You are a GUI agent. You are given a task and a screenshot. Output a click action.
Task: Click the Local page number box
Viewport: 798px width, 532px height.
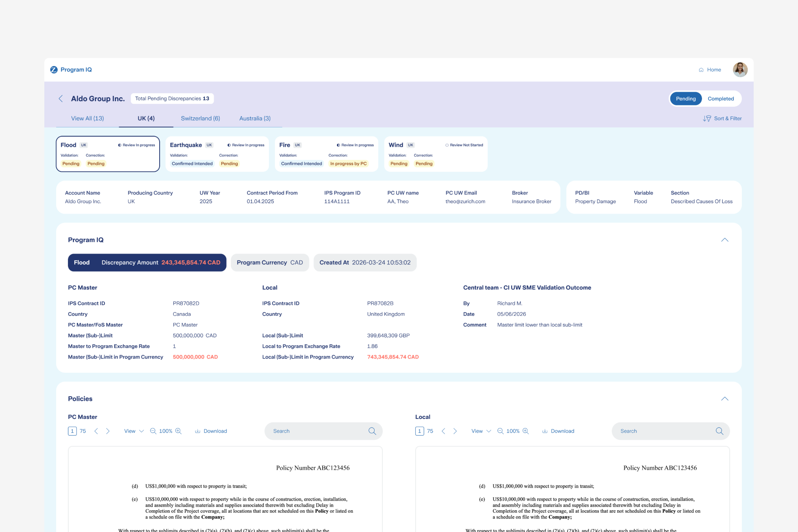point(420,431)
